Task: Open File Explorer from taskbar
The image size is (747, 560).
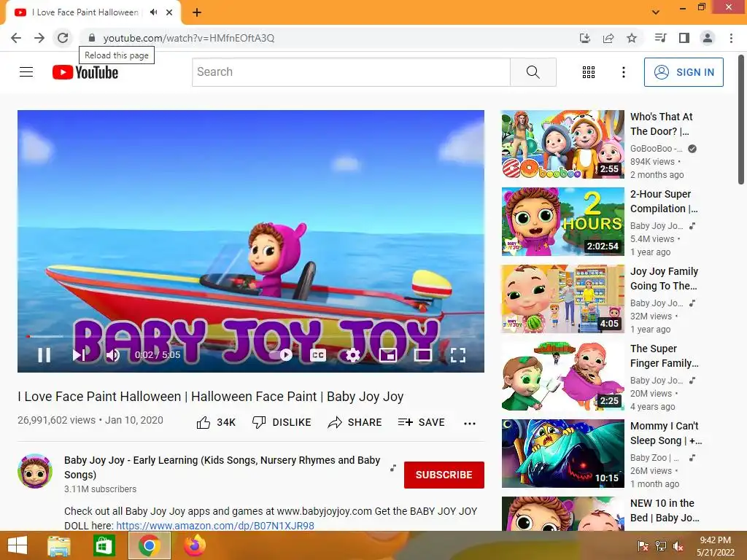Action: 59,545
